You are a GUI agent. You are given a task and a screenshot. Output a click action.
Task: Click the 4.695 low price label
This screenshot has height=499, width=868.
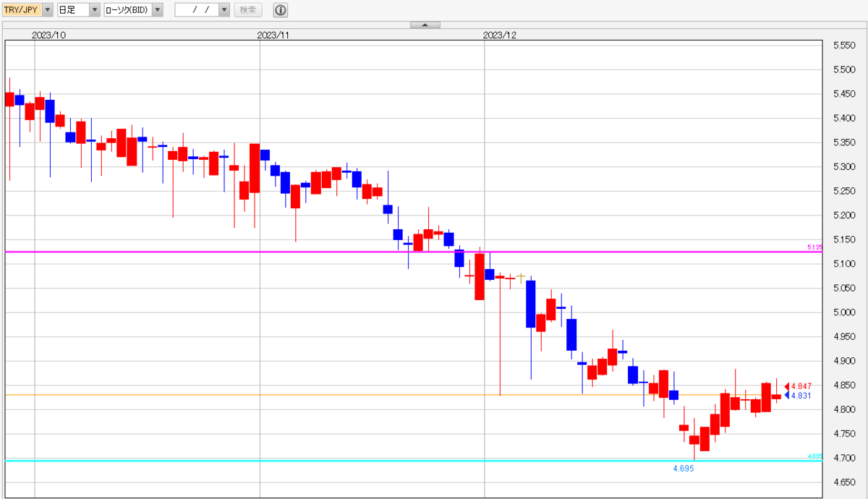684,469
